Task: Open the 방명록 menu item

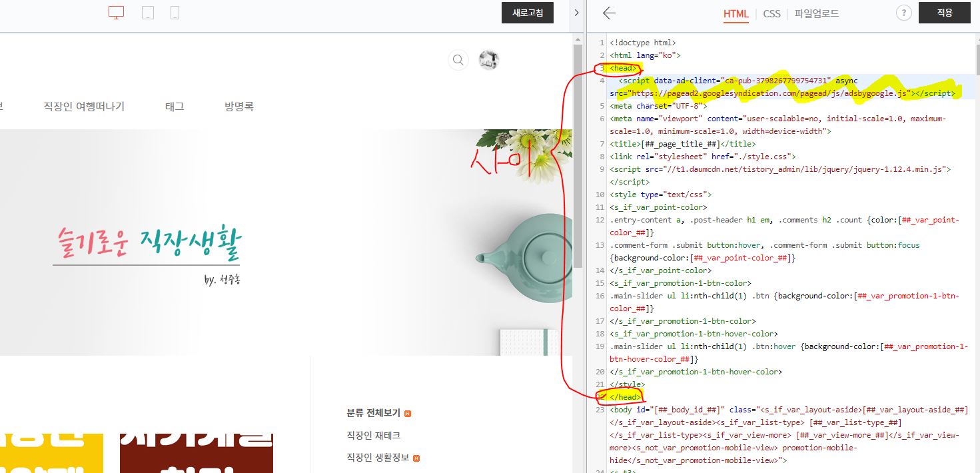Action: [239, 107]
